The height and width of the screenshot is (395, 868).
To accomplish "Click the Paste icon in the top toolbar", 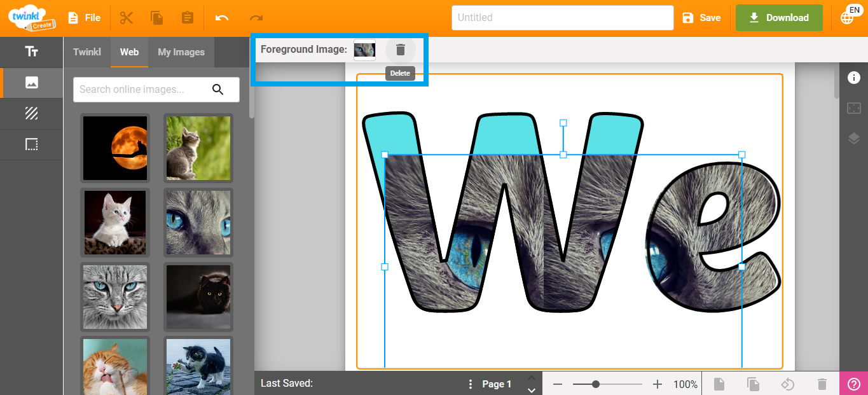I will 187,17.
